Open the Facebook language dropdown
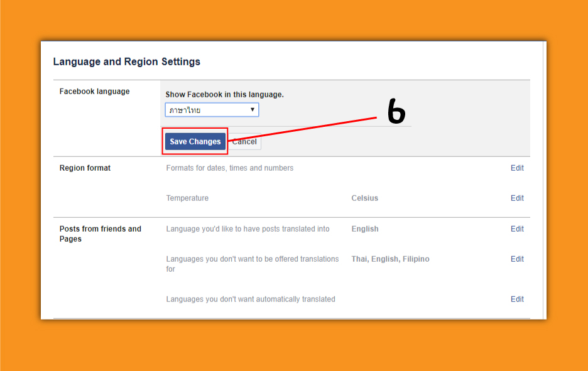Screen dimensions: 588x371 click(x=212, y=110)
